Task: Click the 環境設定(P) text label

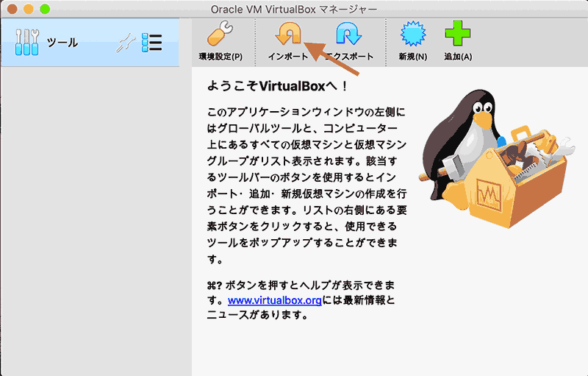Action: coord(220,57)
